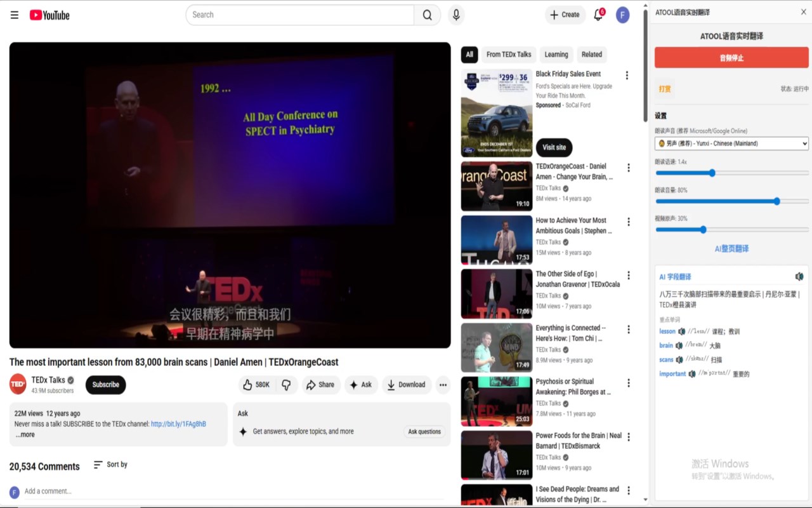Click the 20,534 Comments heading

coord(44,467)
